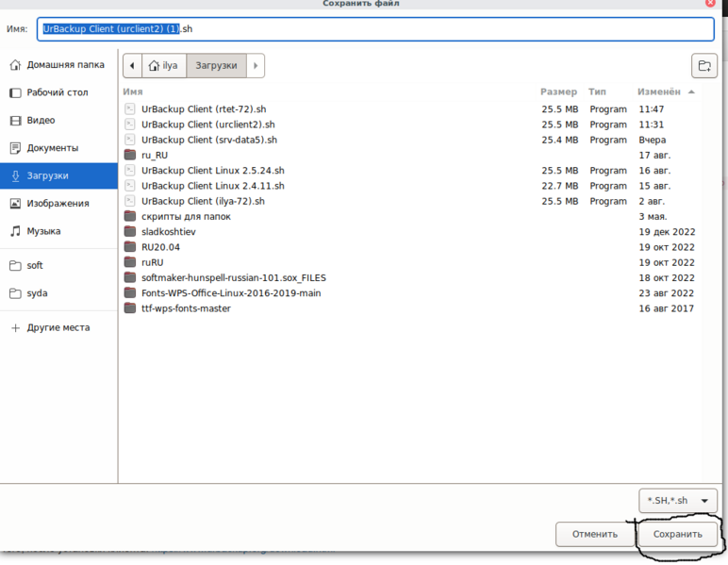Create new folder using top-right folder icon
This screenshot has width=728, height=565.
pyautogui.click(x=704, y=65)
